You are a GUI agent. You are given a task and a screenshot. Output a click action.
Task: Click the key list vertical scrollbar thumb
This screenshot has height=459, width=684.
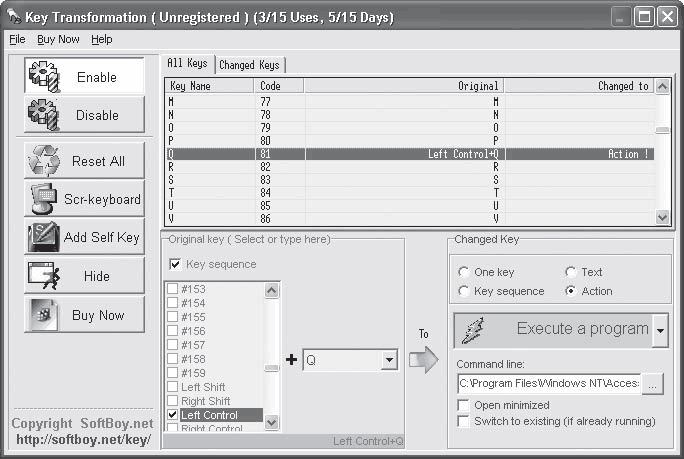pos(662,130)
